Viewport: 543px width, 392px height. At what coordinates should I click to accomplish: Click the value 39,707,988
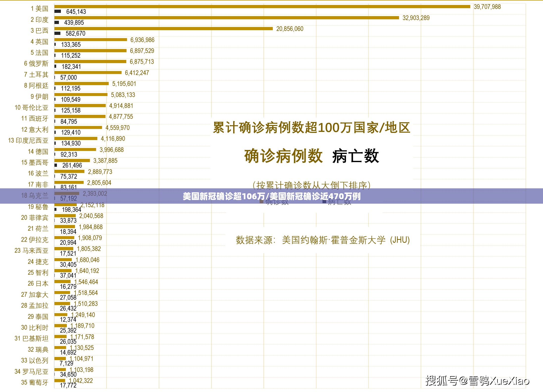click(487, 7)
